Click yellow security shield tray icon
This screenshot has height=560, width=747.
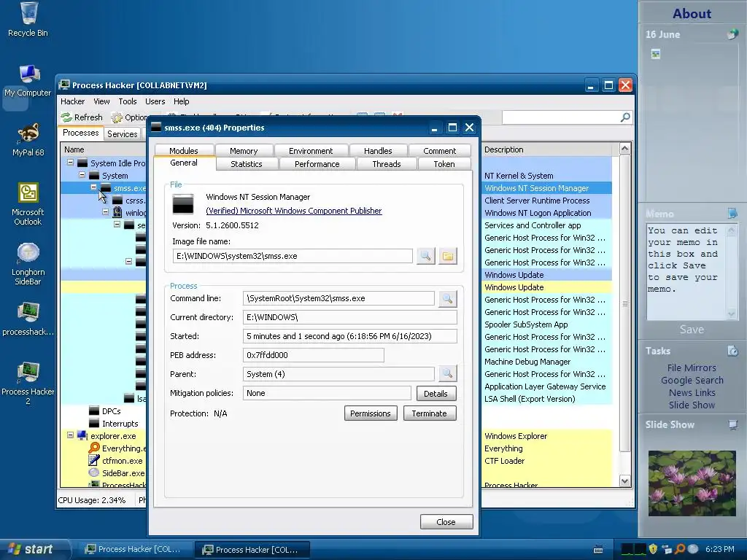point(653,549)
